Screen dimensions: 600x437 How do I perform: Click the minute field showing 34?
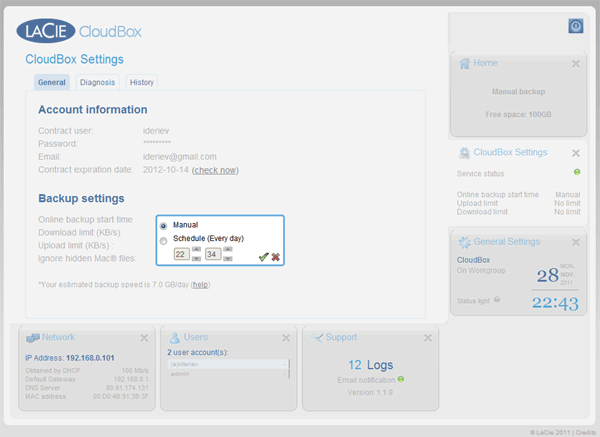pos(213,254)
